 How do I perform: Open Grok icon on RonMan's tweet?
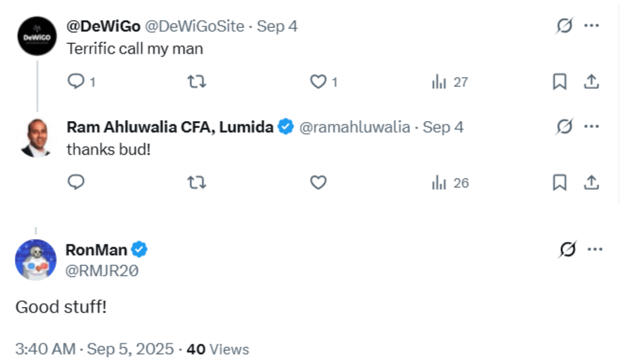(567, 249)
